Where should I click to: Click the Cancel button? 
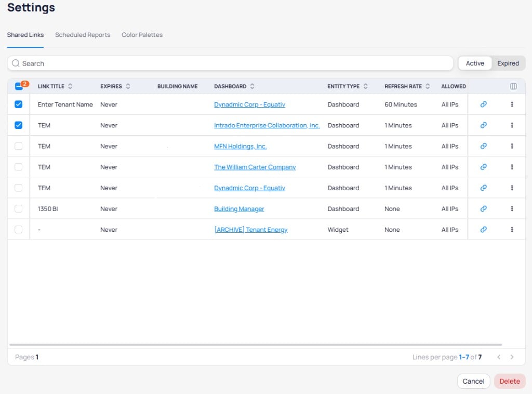pos(473,381)
